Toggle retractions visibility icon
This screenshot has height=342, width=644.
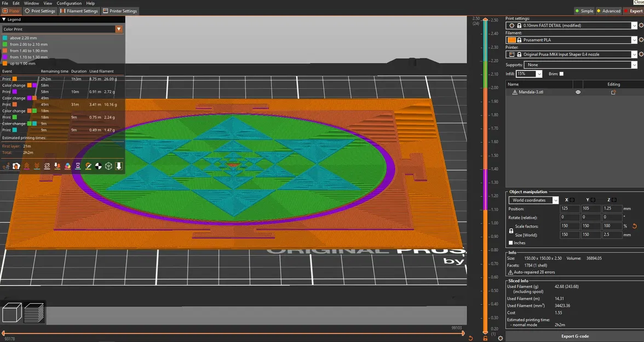pyautogui.click(x=27, y=166)
